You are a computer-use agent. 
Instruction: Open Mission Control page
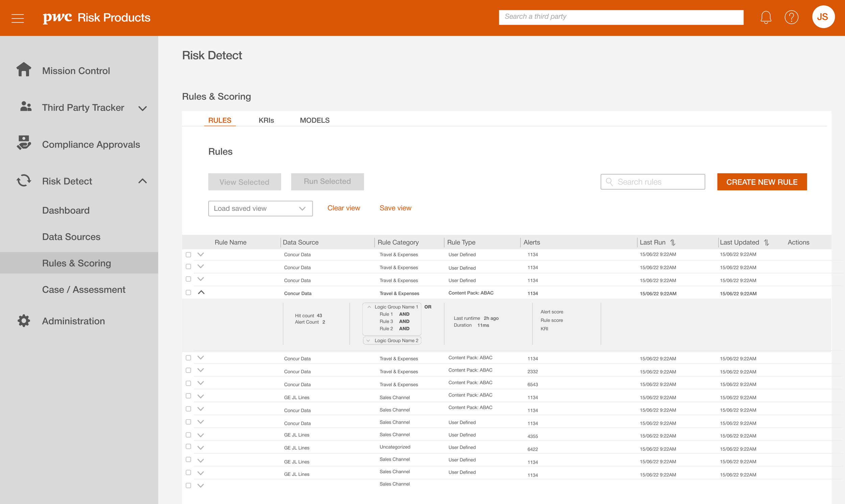pyautogui.click(x=76, y=71)
